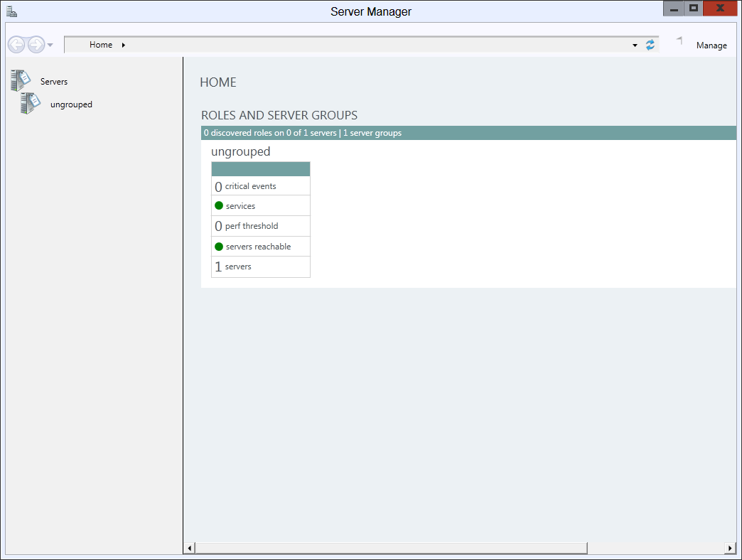Open the address bar dropdown arrow
The width and height of the screenshot is (742, 560).
click(x=635, y=45)
